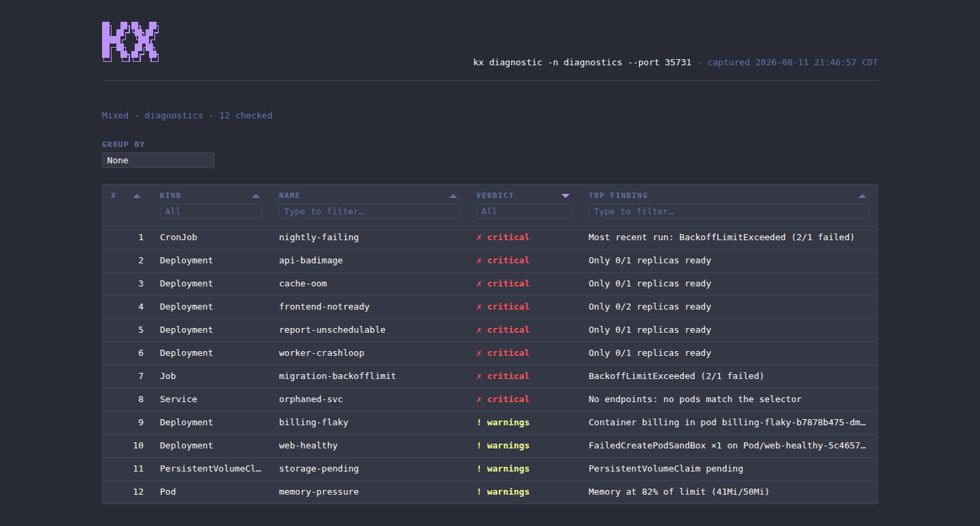
Task: Click the Job kind cell
Action: [x=168, y=376]
